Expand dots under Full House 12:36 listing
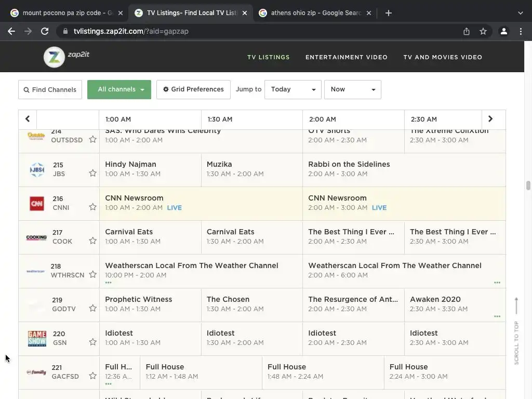This screenshot has width=532, height=399. [x=108, y=384]
